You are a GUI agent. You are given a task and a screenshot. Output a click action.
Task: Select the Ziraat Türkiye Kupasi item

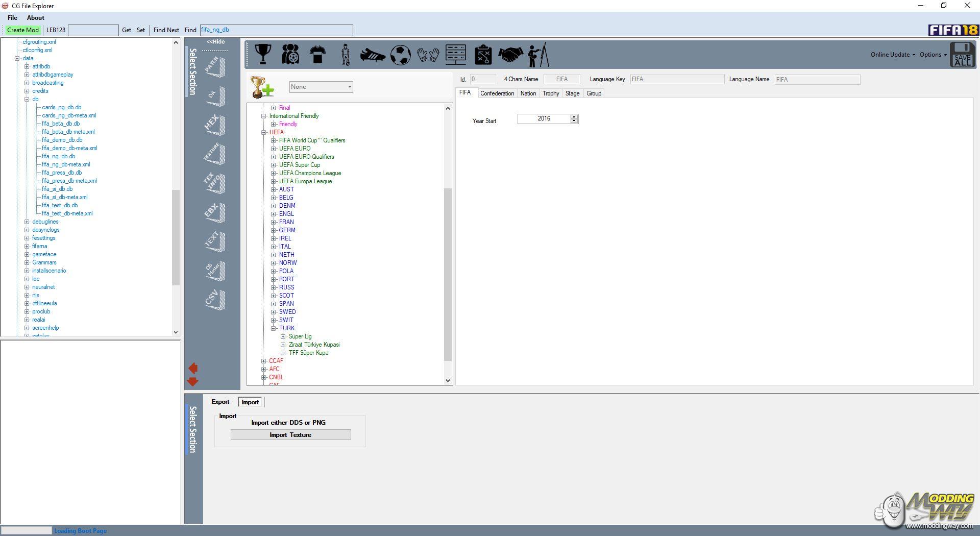coord(314,345)
